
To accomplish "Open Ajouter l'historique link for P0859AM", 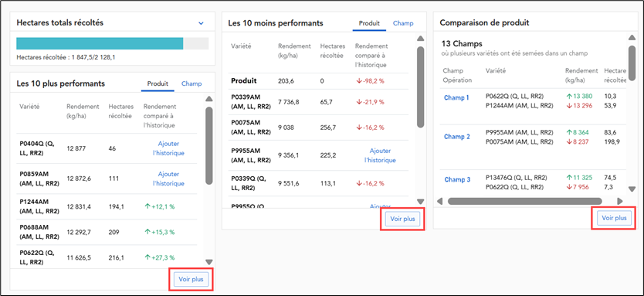I will tap(168, 179).
